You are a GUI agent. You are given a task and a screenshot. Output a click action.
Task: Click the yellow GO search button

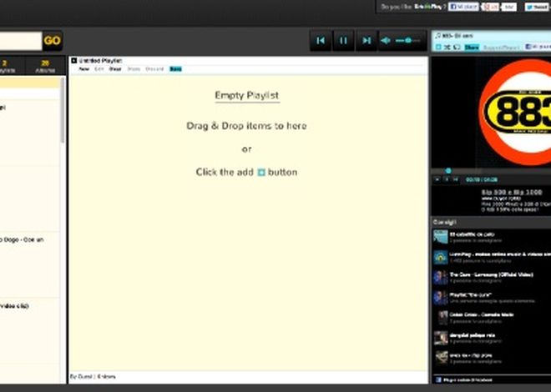[53, 41]
